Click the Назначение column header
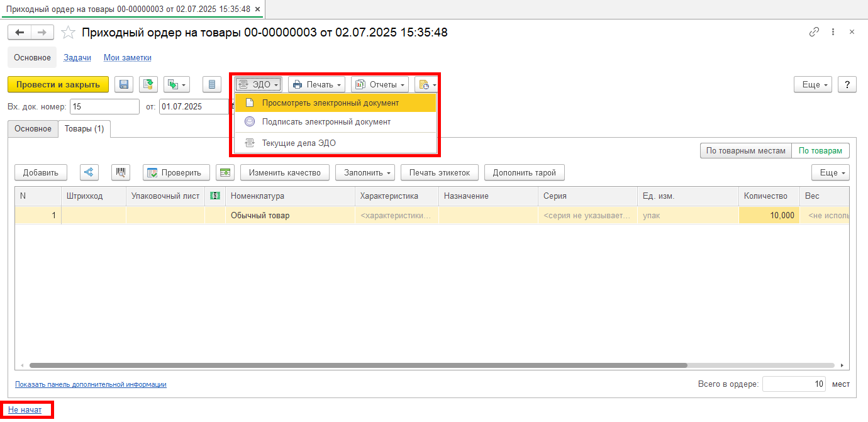868x422 pixels. click(x=489, y=196)
